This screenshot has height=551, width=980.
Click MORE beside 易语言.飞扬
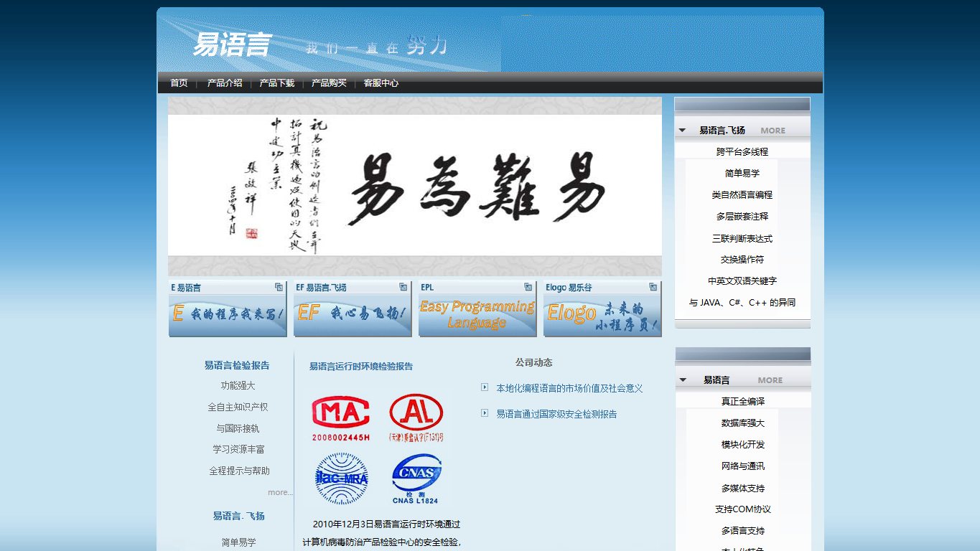[x=773, y=131]
